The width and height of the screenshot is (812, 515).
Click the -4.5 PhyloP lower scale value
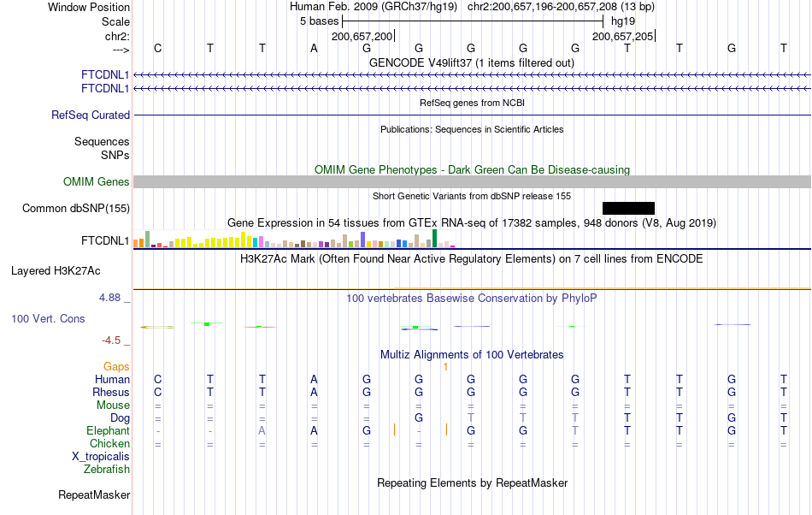[111, 340]
